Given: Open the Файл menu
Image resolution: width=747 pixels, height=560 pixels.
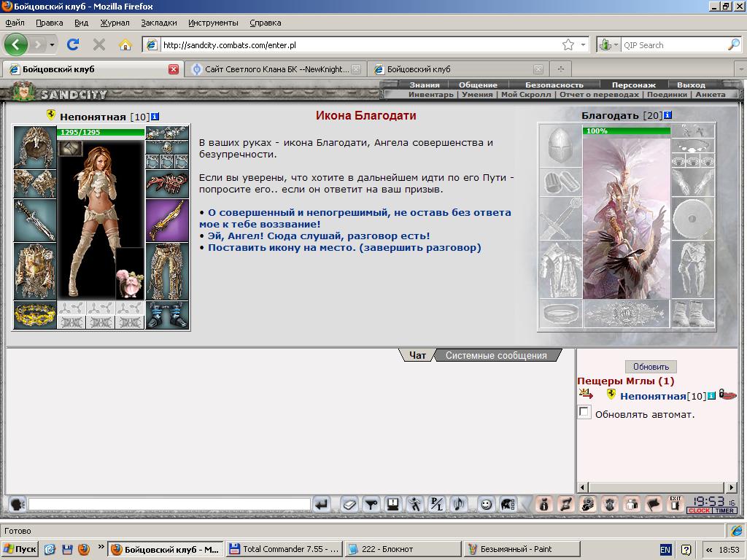Looking at the screenshot, I should click(15, 23).
